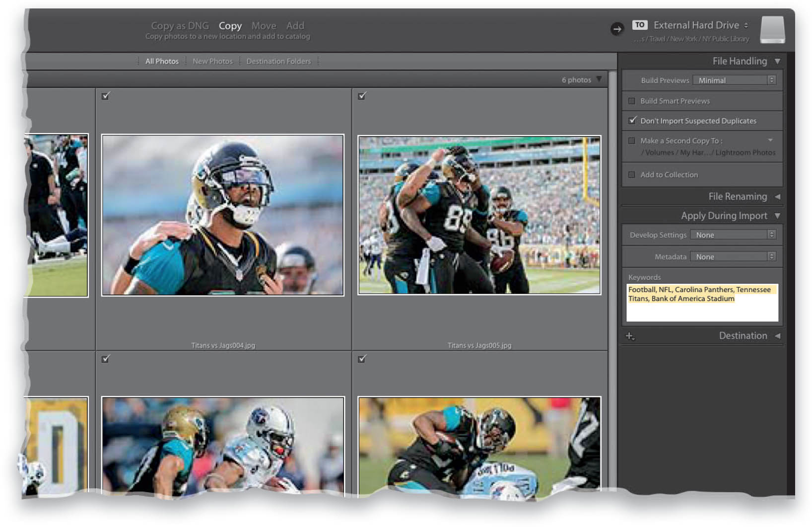
Task: Click the arrow icon next to TO destination
Action: 617,29
